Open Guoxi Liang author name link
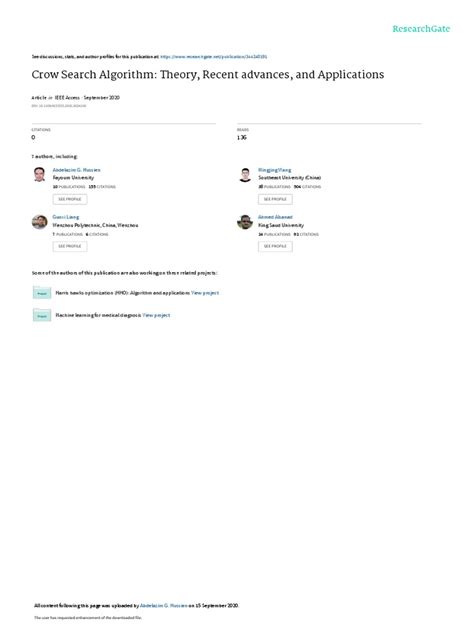 point(66,217)
